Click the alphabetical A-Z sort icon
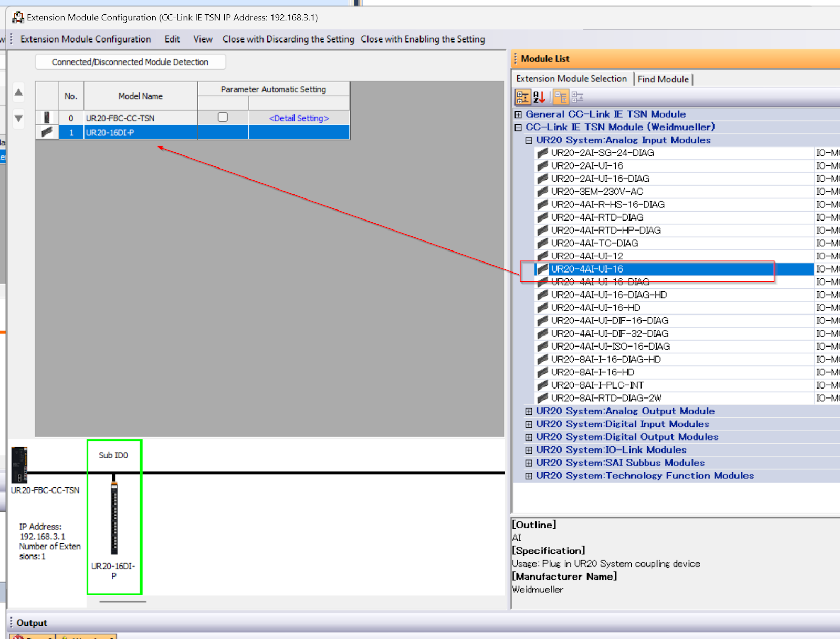This screenshot has width=840, height=639. [x=539, y=97]
